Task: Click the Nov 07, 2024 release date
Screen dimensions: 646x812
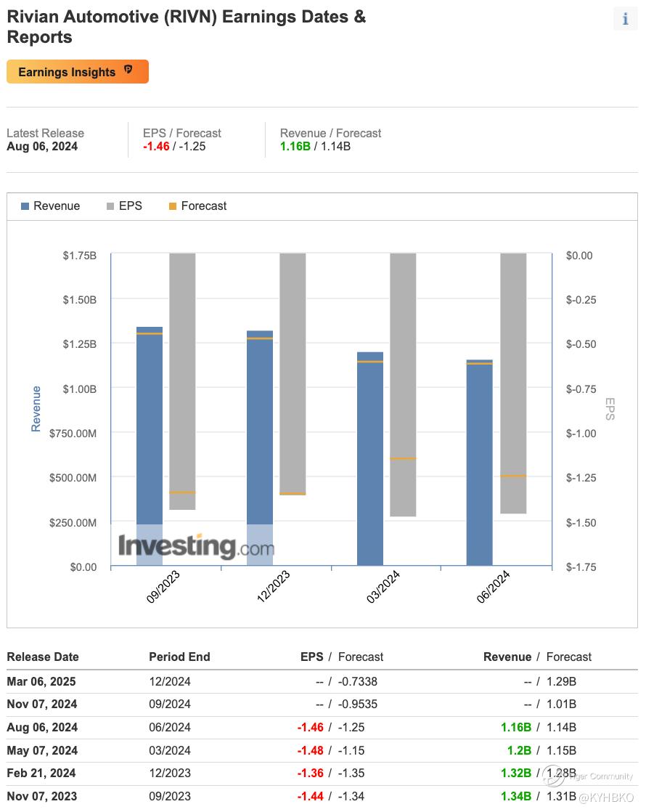Action: [x=42, y=705]
